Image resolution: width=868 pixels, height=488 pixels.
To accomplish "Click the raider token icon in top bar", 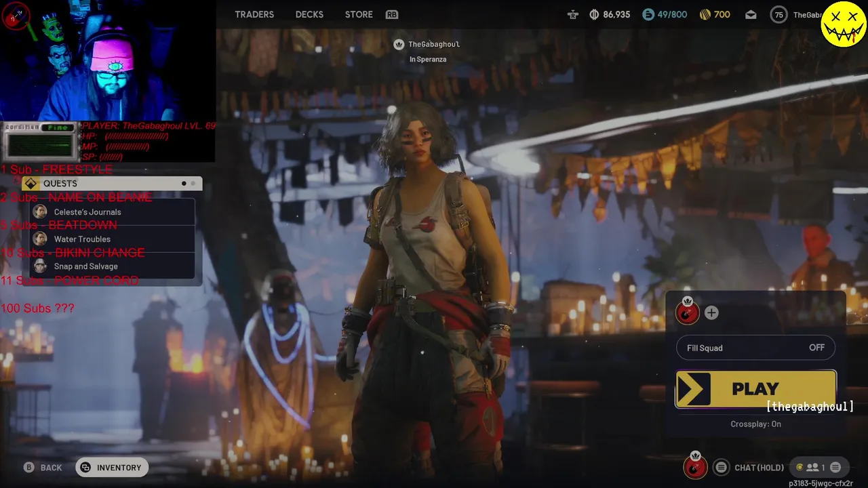I will tap(573, 14).
